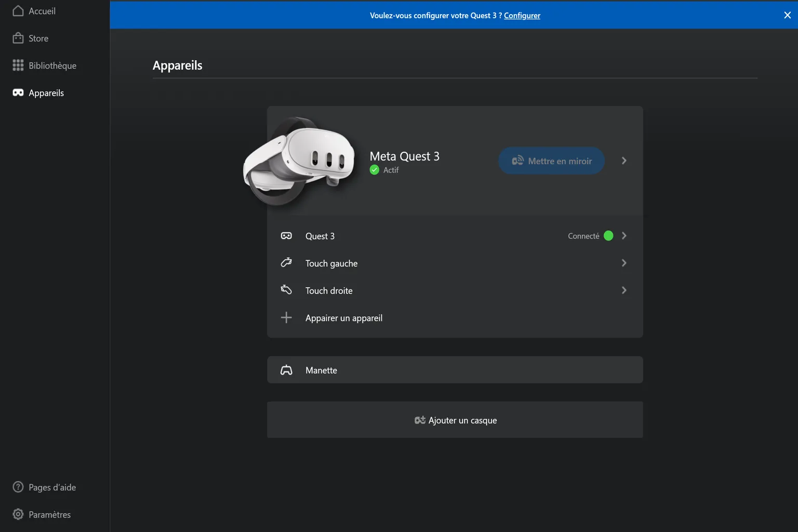Screen dimensions: 798x532
Task: Click the plus icon for Appairer un appareil
Action: tap(286, 317)
